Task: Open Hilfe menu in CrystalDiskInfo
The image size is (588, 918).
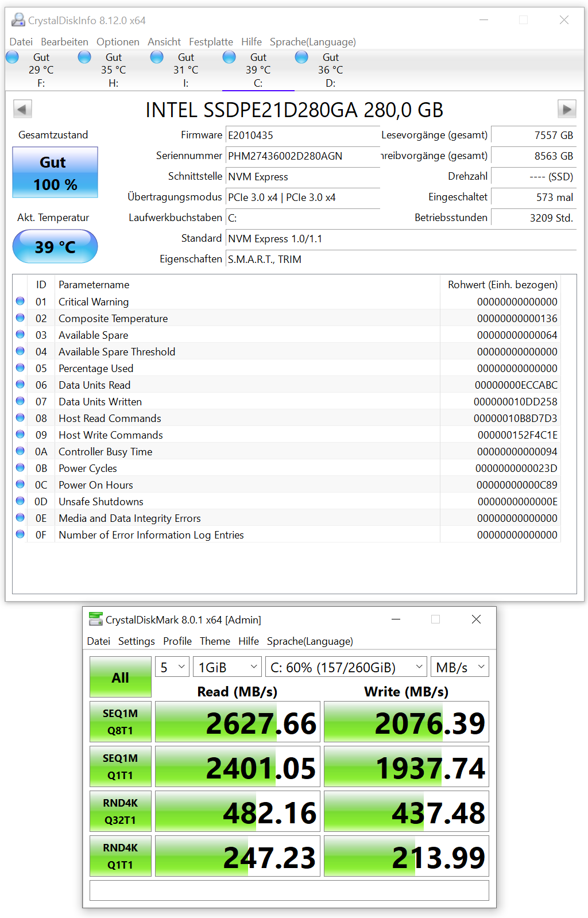Action: [x=252, y=42]
